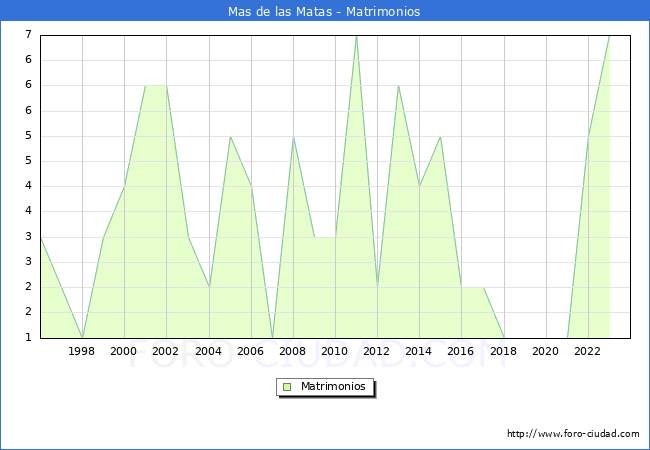Select the 2004 x-axis label
Screen dimensions: 650x450
pyautogui.click(x=209, y=351)
